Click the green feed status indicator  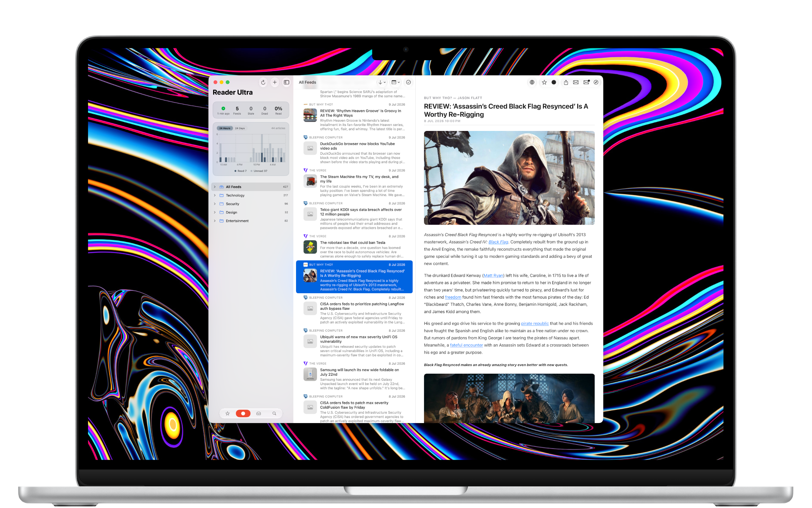223,109
